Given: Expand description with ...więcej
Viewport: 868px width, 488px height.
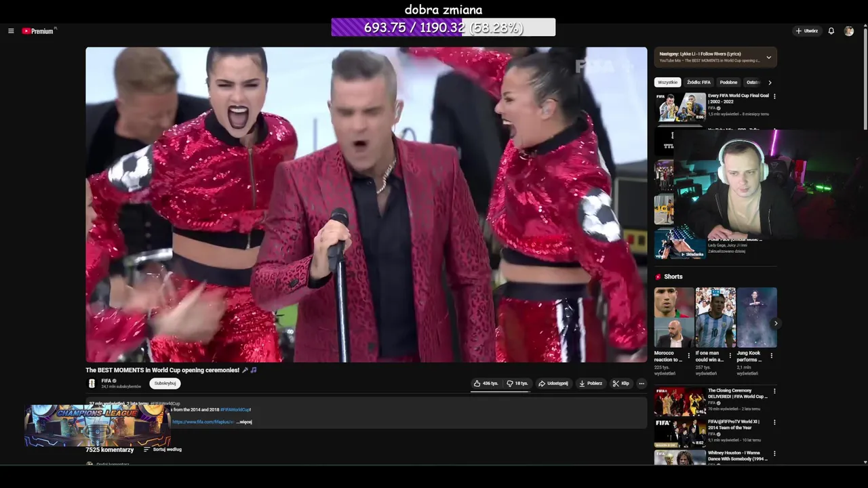Looking at the screenshot, I should 244,422.
